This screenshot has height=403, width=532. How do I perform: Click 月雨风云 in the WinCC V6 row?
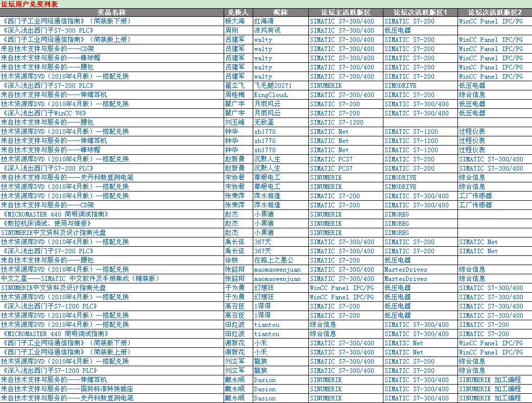[x=268, y=113]
